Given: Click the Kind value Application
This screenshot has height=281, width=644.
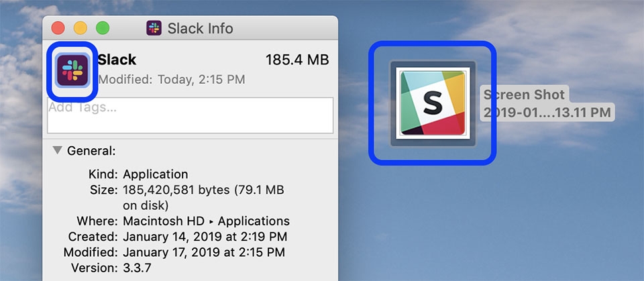Looking at the screenshot, I should click(x=156, y=174).
